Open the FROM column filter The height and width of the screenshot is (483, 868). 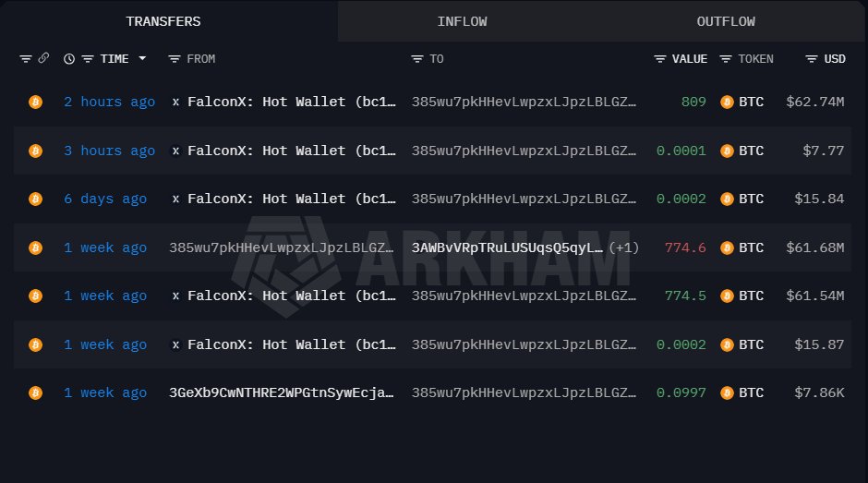(175, 59)
